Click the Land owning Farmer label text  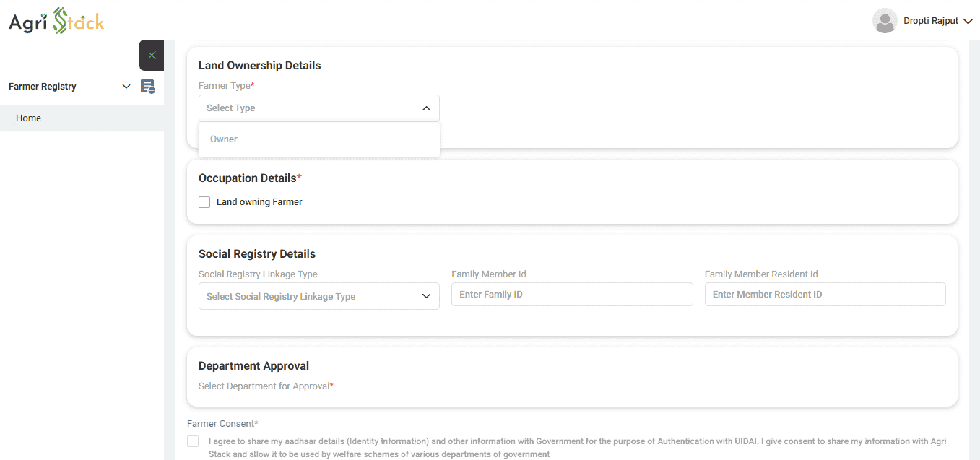(259, 202)
